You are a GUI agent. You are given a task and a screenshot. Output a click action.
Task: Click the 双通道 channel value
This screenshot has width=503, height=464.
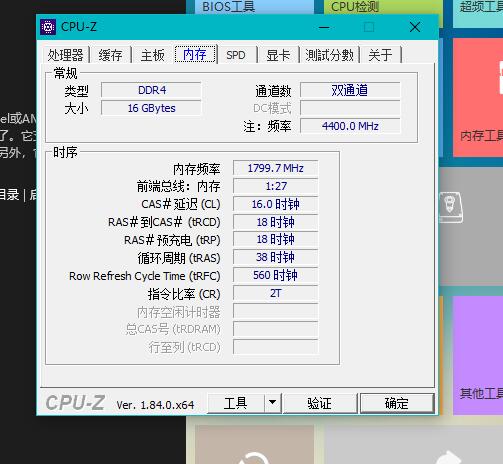(350, 90)
